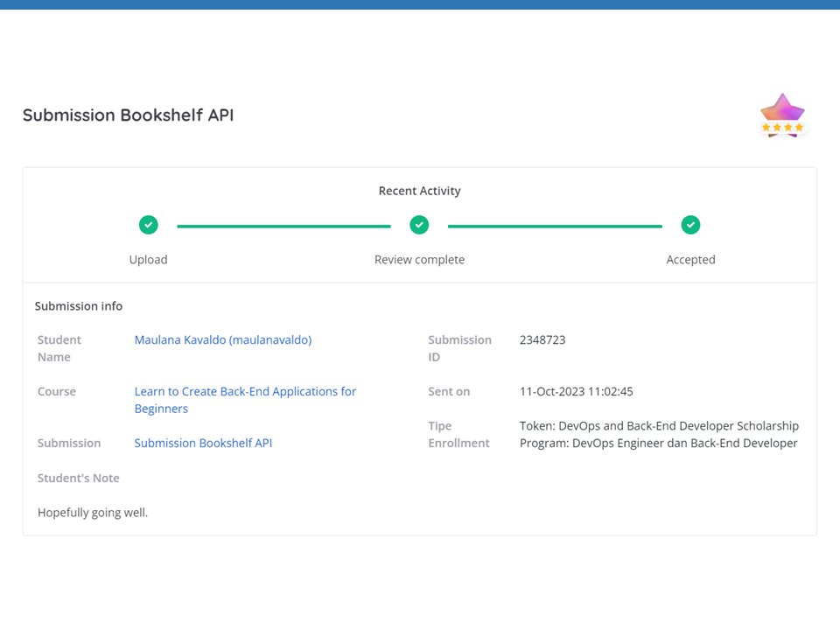
Task: Click the progress line between Upload and Review complete
Action: (x=283, y=226)
